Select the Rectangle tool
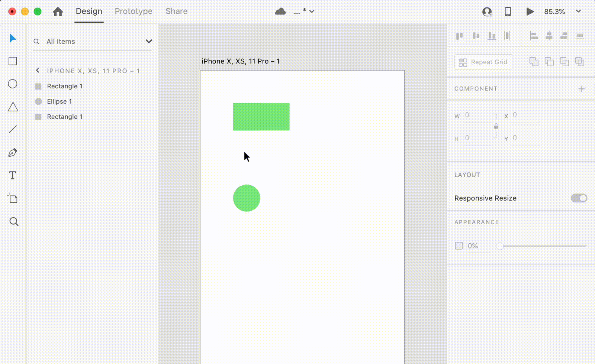Viewport: 595px width, 364px height. click(x=13, y=61)
